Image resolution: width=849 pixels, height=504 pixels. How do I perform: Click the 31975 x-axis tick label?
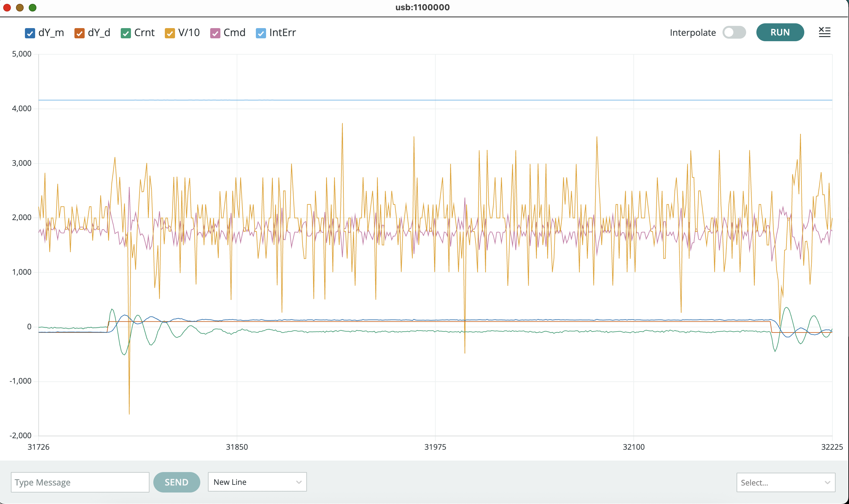[435, 447]
